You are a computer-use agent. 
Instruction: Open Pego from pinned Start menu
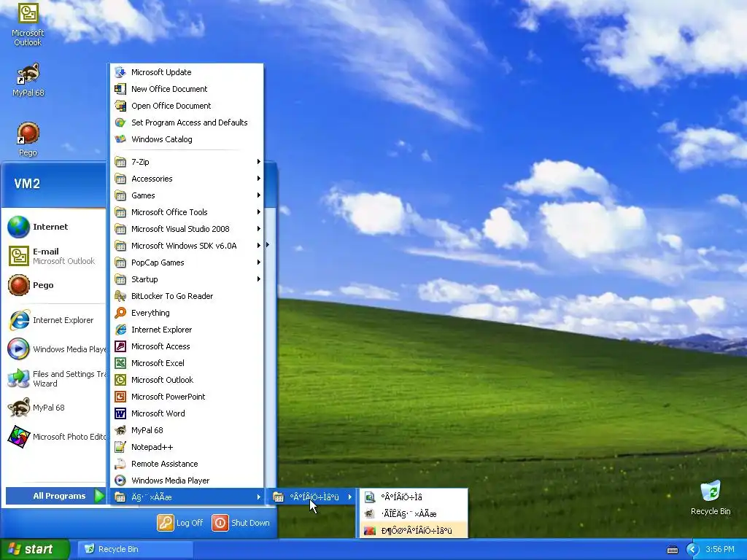tap(54, 285)
